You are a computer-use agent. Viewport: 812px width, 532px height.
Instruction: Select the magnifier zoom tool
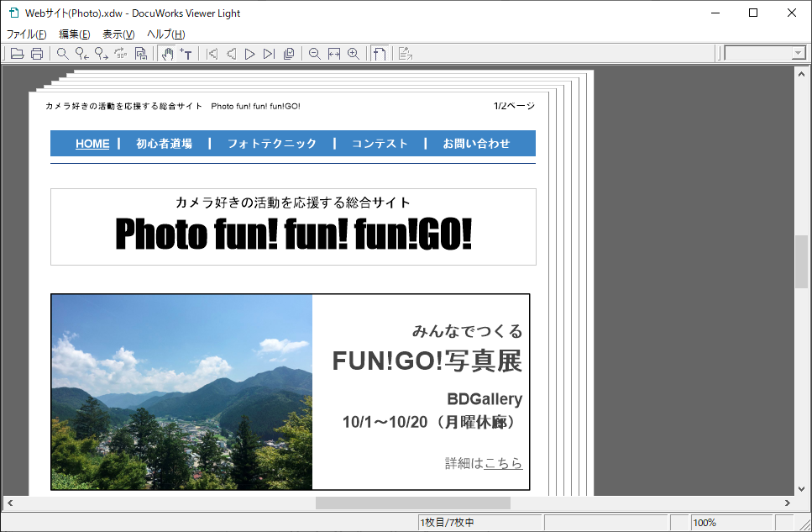[x=62, y=53]
